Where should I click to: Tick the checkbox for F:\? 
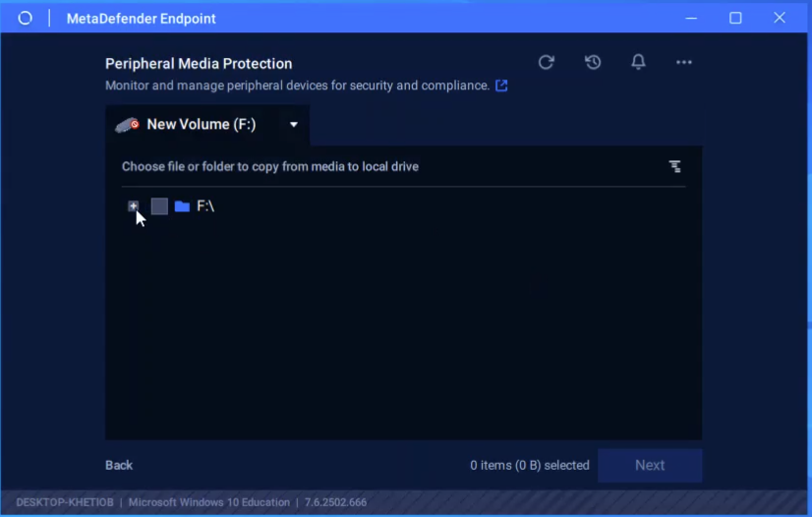(x=159, y=206)
